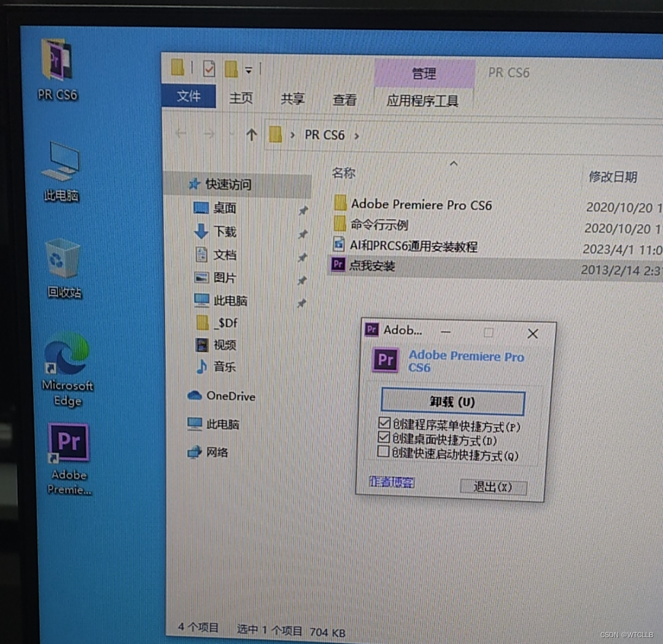
Task: Enable 创建快速启动快捷方式(Q) checkbox
Action: point(383,451)
